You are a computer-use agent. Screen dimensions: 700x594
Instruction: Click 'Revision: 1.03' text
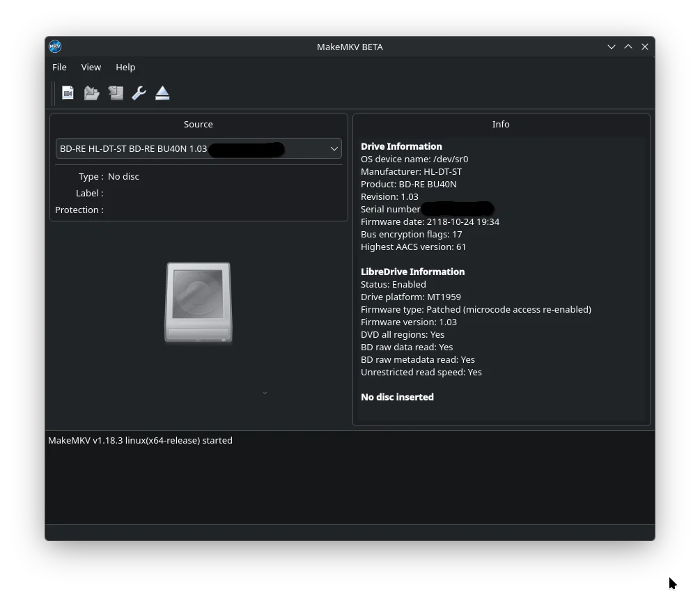pyautogui.click(x=389, y=196)
